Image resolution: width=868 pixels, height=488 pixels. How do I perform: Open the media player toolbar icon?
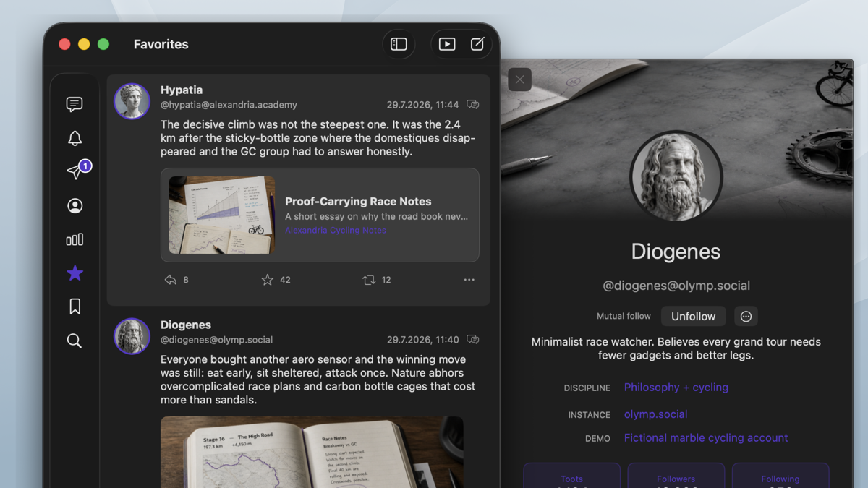pyautogui.click(x=447, y=44)
